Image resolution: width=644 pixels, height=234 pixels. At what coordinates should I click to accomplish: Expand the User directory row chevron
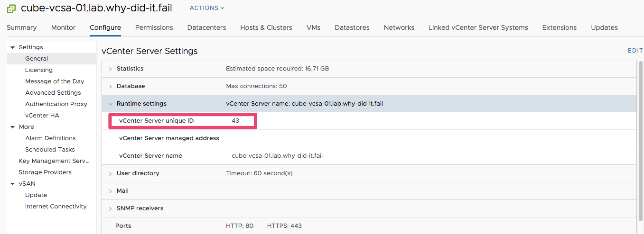tap(110, 174)
